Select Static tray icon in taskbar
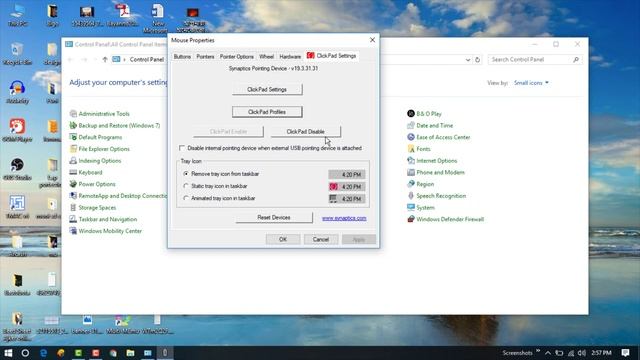The height and width of the screenshot is (360, 640). 186,186
